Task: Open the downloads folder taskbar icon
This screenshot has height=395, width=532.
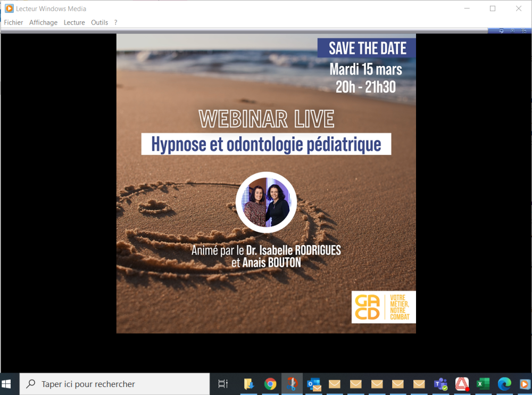Action: click(x=249, y=384)
